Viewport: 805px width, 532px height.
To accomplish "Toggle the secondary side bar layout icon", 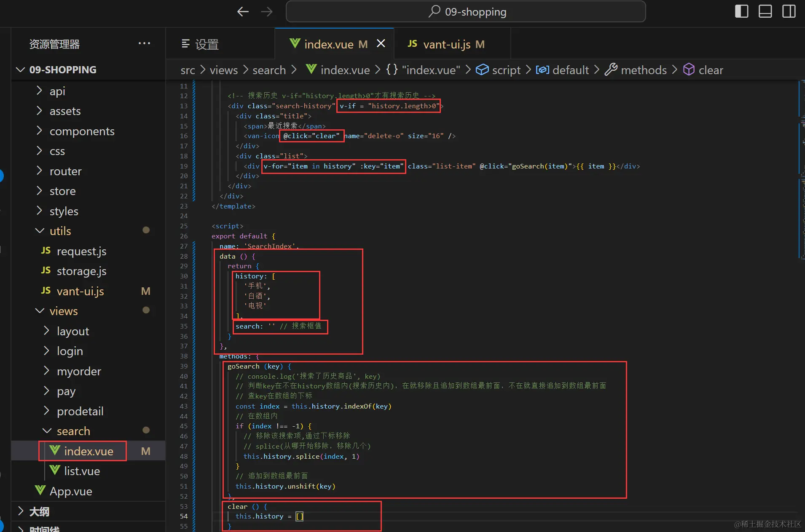I will [789, 11].
